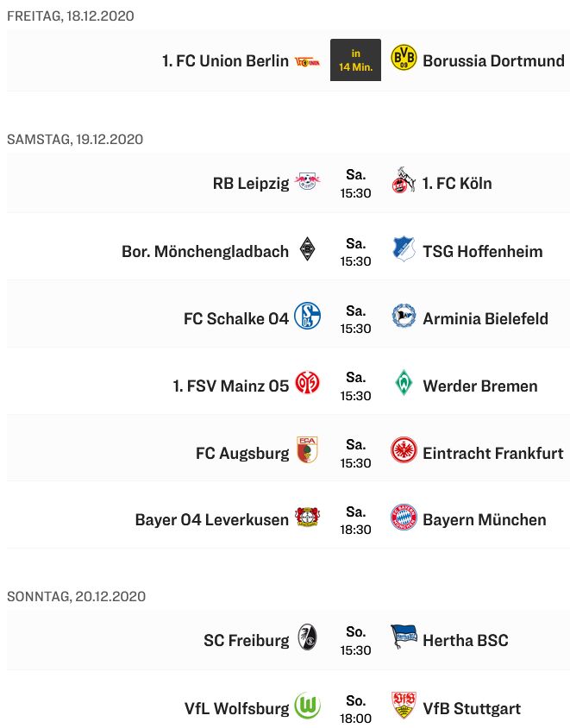This screenshot has width=570, height=728.
Task: Click the FC Schalke 04 crest
Action: click(x=307, y=317)
